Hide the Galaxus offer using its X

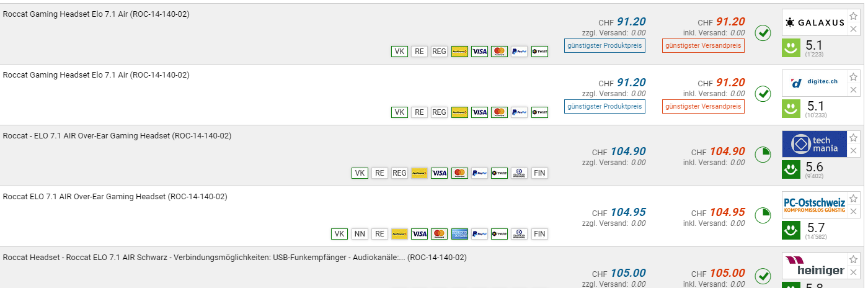pyautogui.click(x=854, y=29)
